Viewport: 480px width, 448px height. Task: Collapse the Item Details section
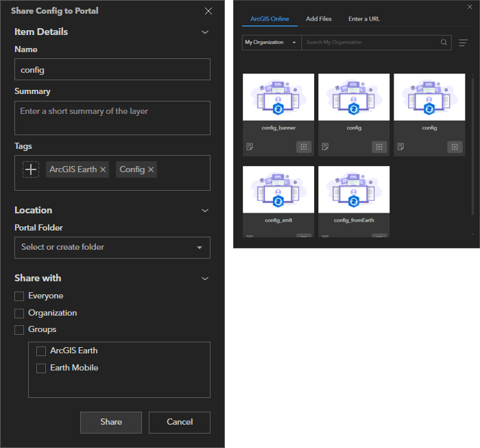point(205,32)
